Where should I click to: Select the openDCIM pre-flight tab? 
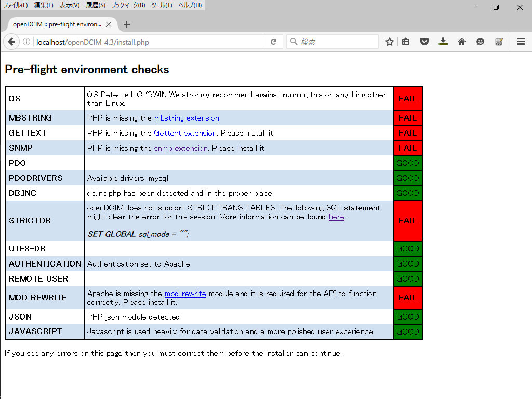(57, 24)
